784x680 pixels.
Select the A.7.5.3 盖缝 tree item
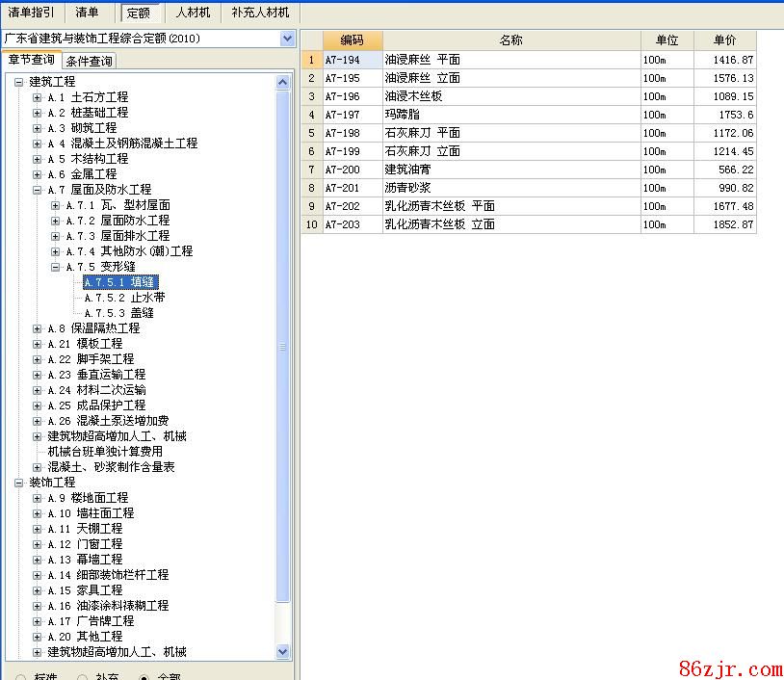point(118,313)
